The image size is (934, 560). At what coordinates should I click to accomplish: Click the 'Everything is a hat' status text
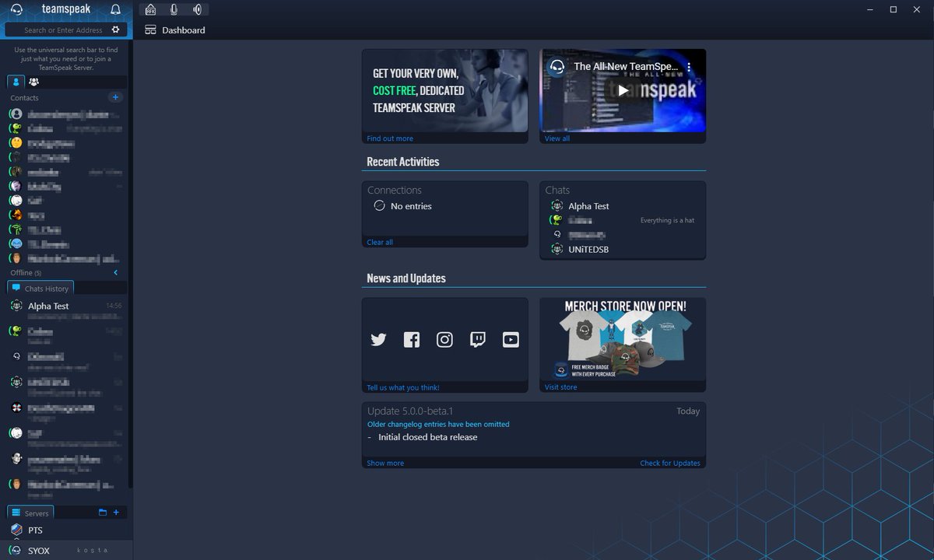pos(667,221)
